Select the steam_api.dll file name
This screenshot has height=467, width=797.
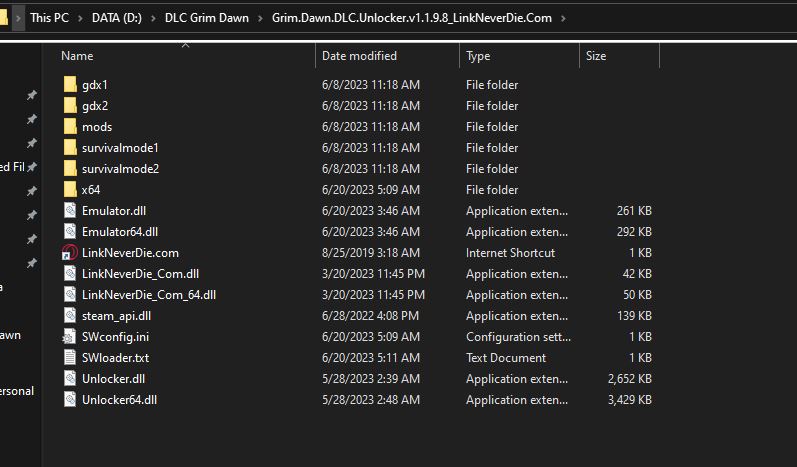tap(116, 316)
